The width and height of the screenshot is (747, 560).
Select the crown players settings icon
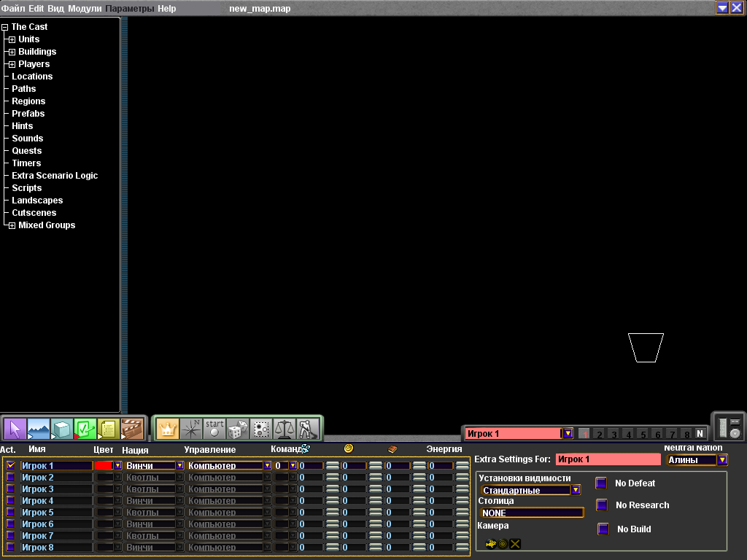[x=167, y=429]
